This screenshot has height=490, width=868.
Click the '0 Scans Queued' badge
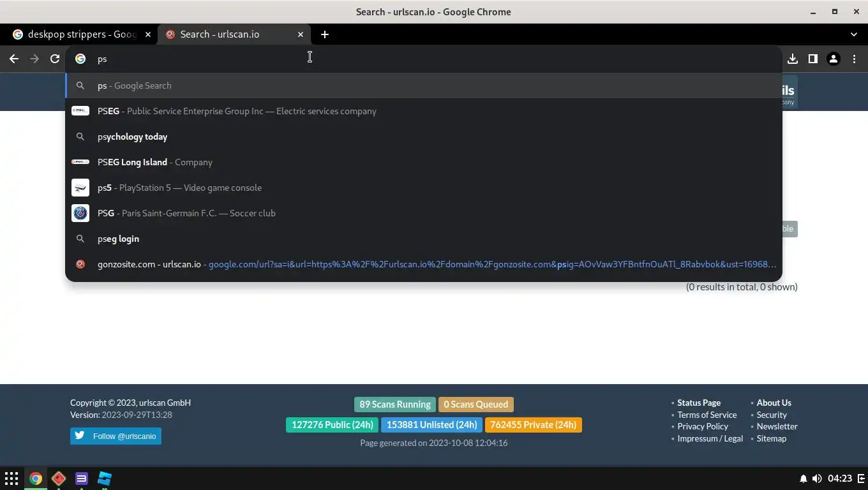(x=476, y=405)
